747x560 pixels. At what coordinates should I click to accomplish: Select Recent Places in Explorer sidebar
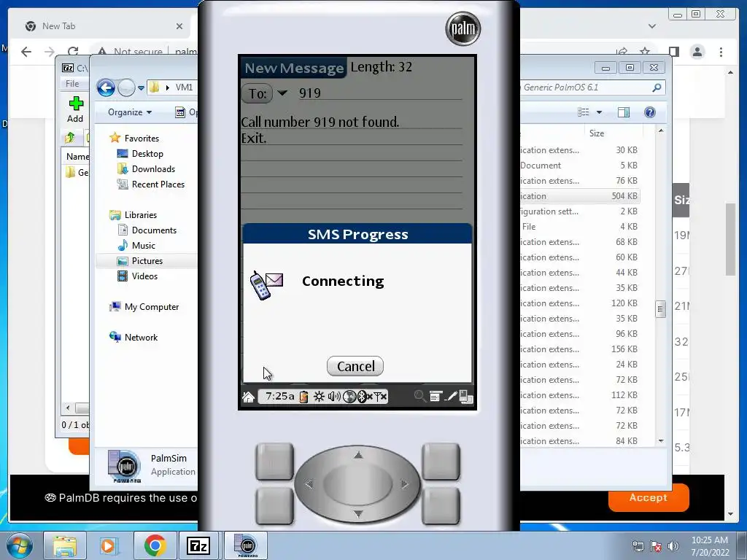(x=158, y=184)
